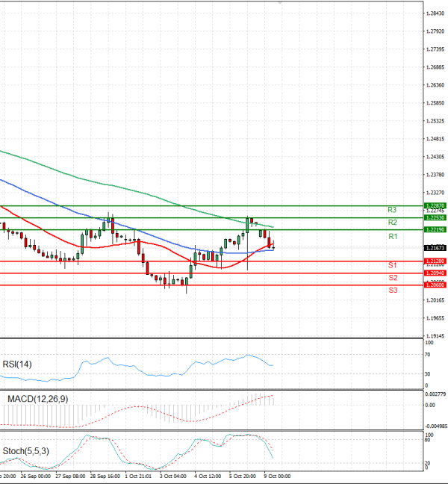Select the red 1.20940 price tag

click(x=435, y=273)
